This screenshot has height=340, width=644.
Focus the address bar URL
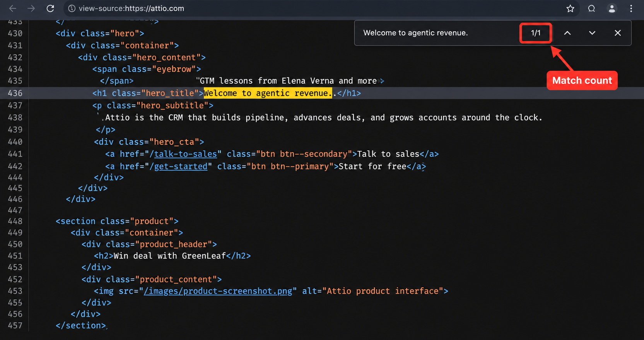(132, 9)
